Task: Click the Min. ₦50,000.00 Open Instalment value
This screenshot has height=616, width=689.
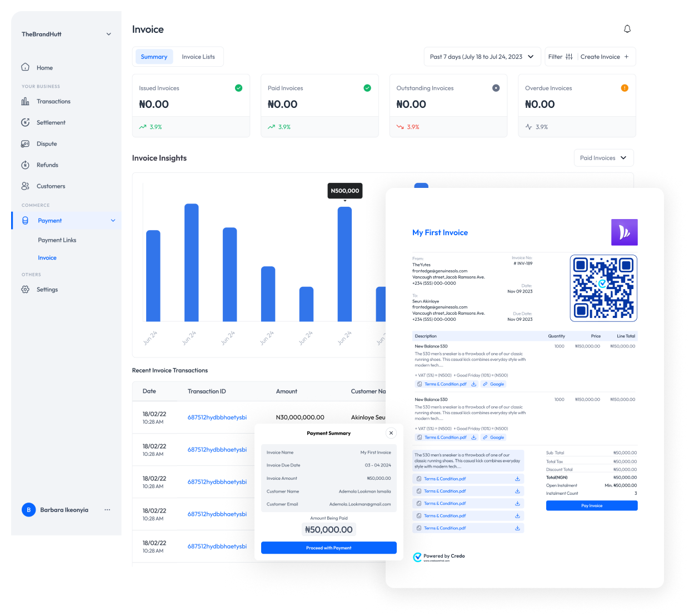Action: [x=621, y=485]
